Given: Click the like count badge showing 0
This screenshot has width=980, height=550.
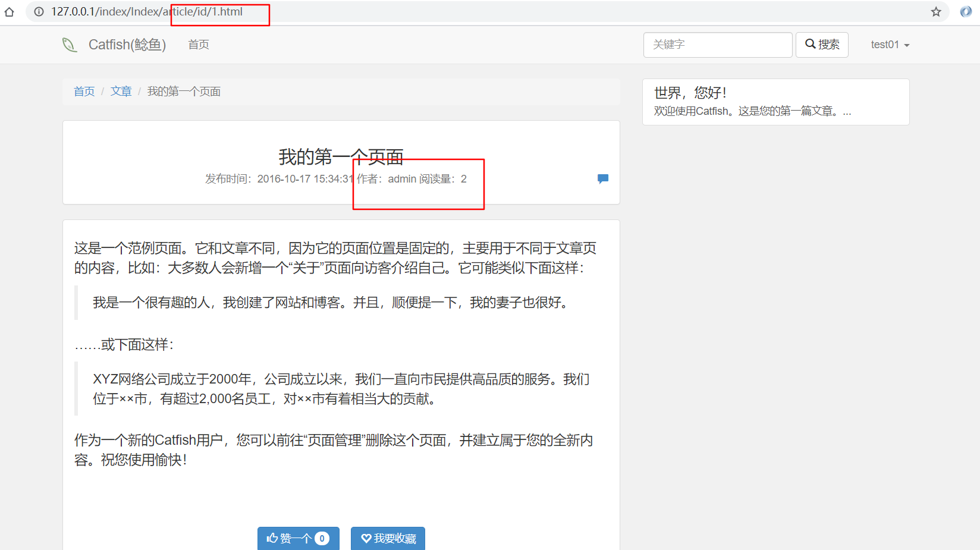Looking at the screenshot, I should tap(322, 538).
